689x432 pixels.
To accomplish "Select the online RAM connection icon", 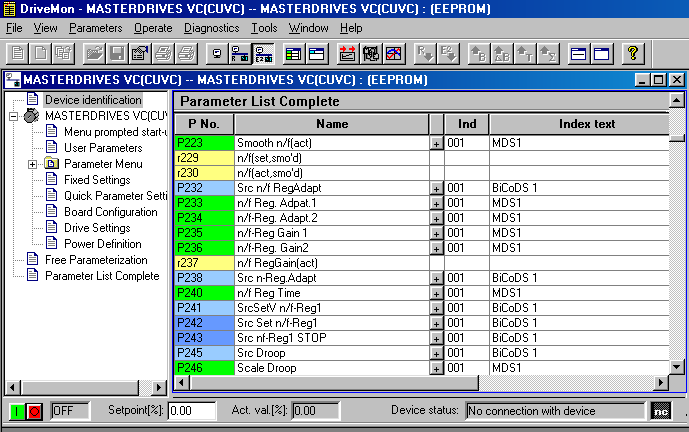I will point(240,54).
